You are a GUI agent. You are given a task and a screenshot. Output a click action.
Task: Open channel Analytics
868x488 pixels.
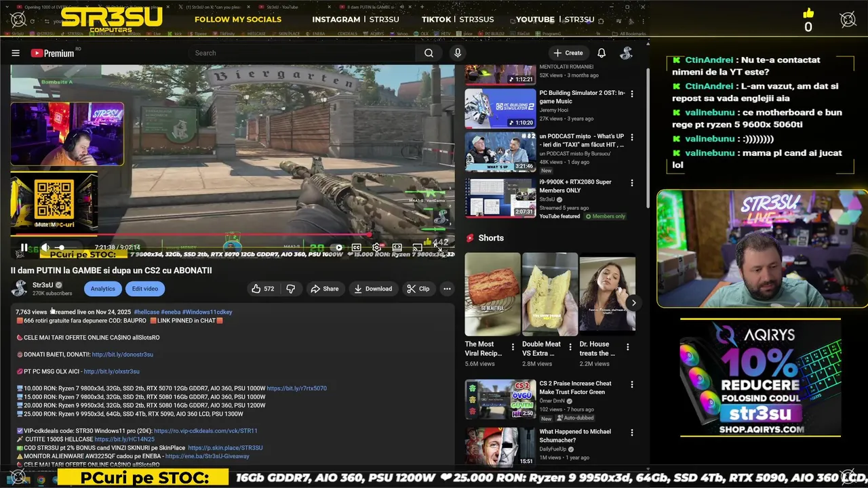pos(103,289)
